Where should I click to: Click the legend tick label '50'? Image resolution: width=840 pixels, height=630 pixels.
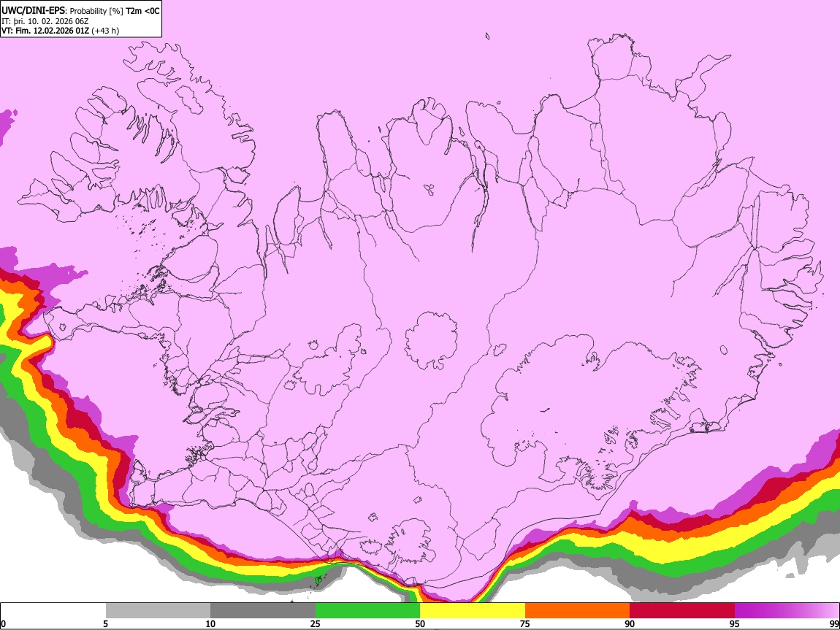tap(420, 624)
